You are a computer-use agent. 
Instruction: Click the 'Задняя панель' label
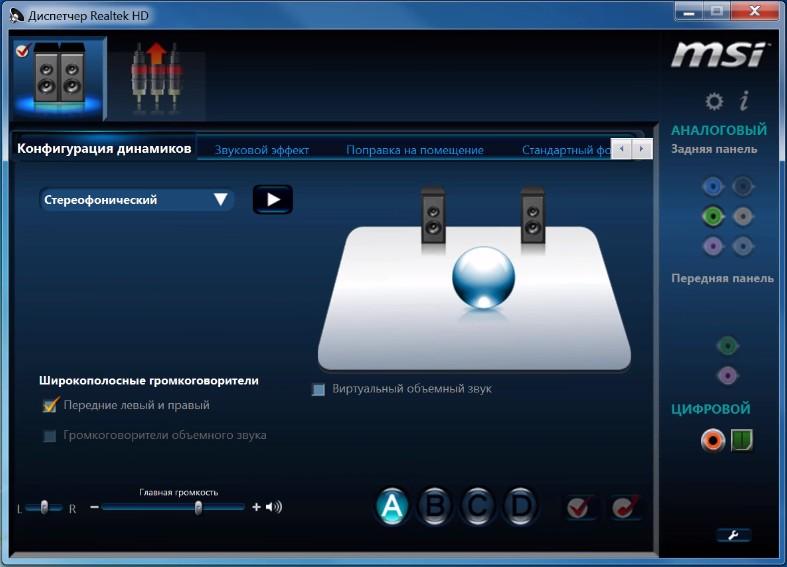coord(714,149)
